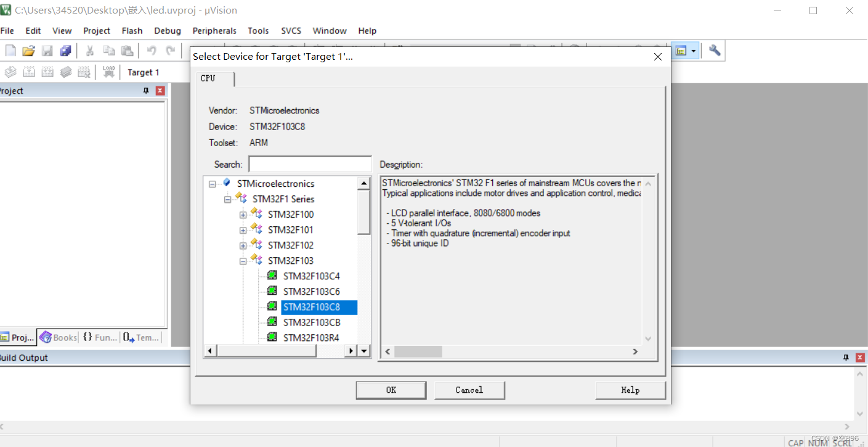Select device STM32F103C4
The image size is (868, 447).
(x=311, y=276)
